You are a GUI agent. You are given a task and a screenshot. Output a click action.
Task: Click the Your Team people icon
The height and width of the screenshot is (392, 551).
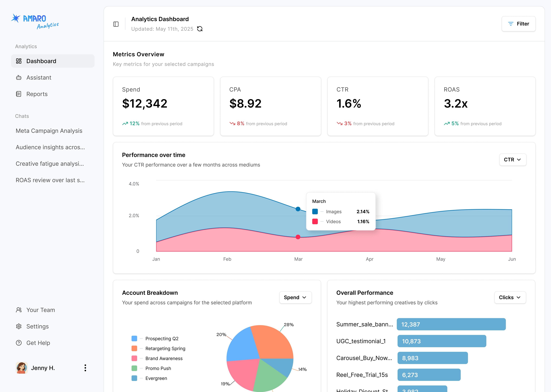click(x=19, y=310)
